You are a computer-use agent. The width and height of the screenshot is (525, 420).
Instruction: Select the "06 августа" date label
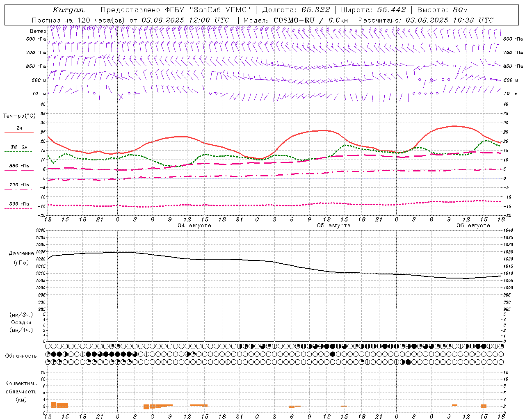(473, 226)
